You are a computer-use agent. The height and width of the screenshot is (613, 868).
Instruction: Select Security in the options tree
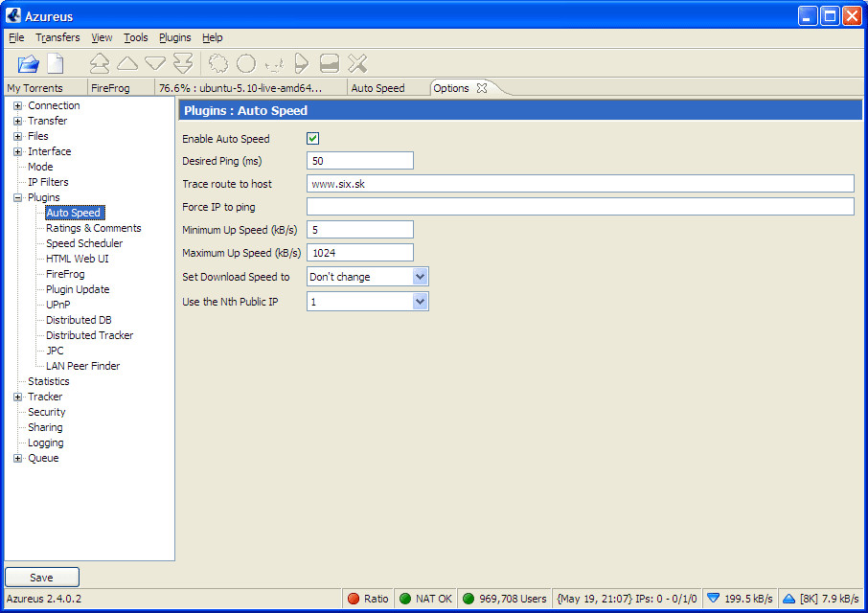click(47, 412)
